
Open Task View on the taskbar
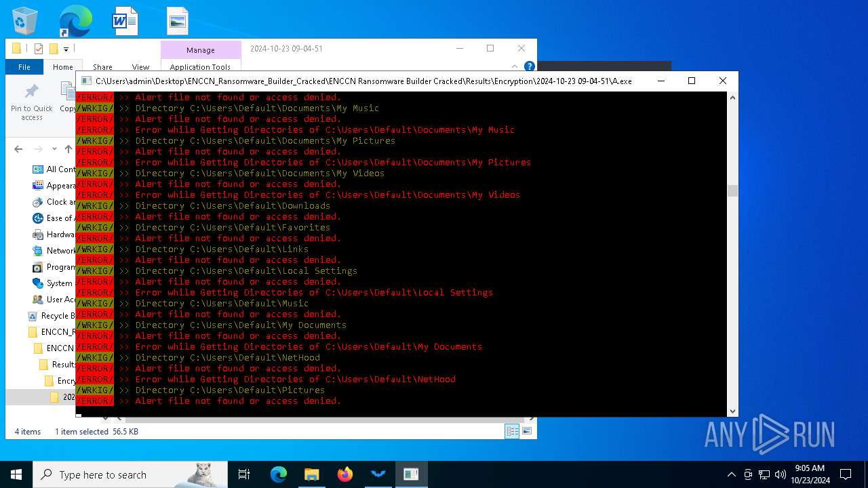coord(244,474)
